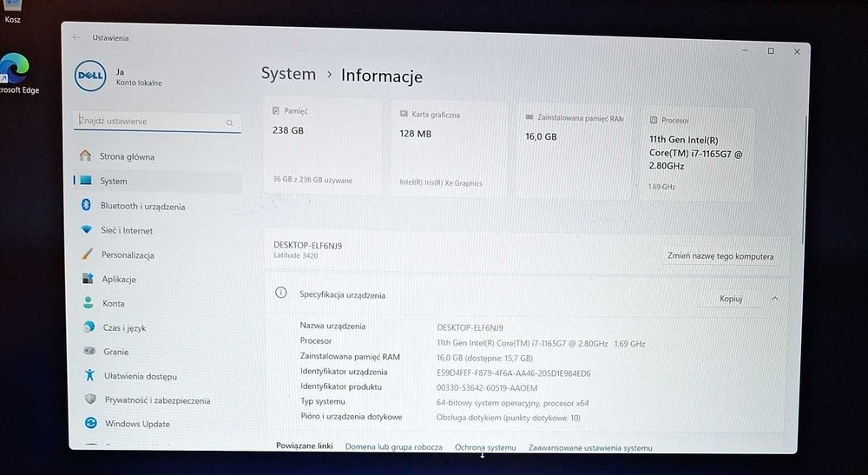868x475 pixels.
Task: Click the Procesor chip icon
Action: [654, 120]
